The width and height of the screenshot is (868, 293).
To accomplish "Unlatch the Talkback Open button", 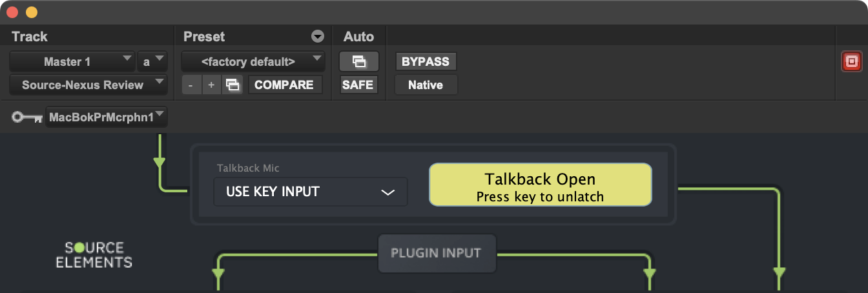I will (x=540, y=185).
